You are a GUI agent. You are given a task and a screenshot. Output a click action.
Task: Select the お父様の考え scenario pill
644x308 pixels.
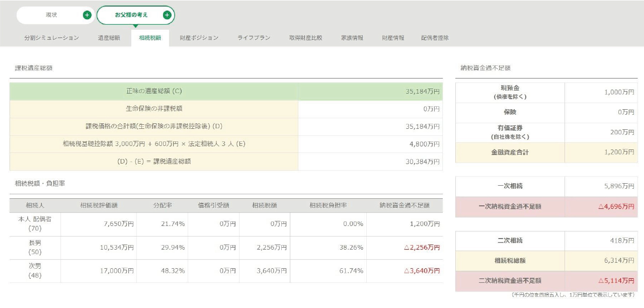[131, 15]
